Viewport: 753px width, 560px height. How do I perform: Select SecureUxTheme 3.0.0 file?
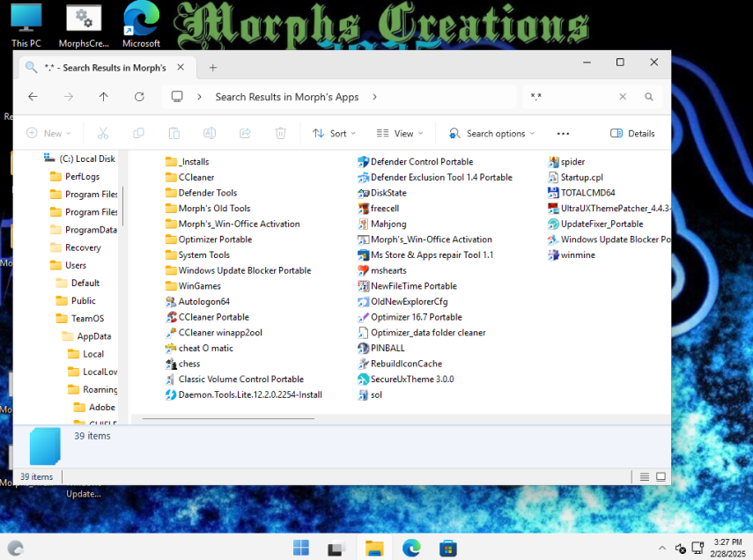pyautogui.click(x=406, y=379)
